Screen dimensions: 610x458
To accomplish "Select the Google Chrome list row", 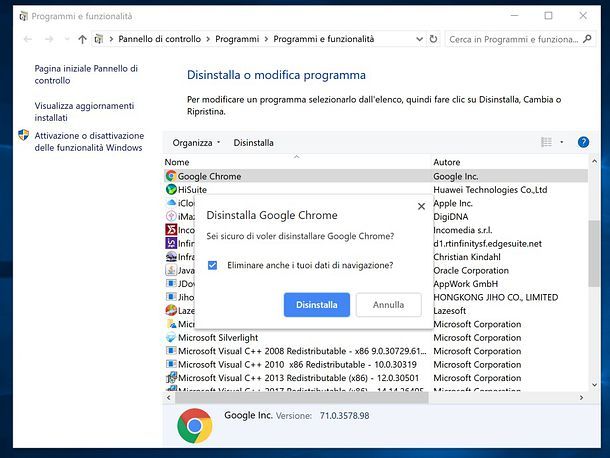I will click(376, 176).
